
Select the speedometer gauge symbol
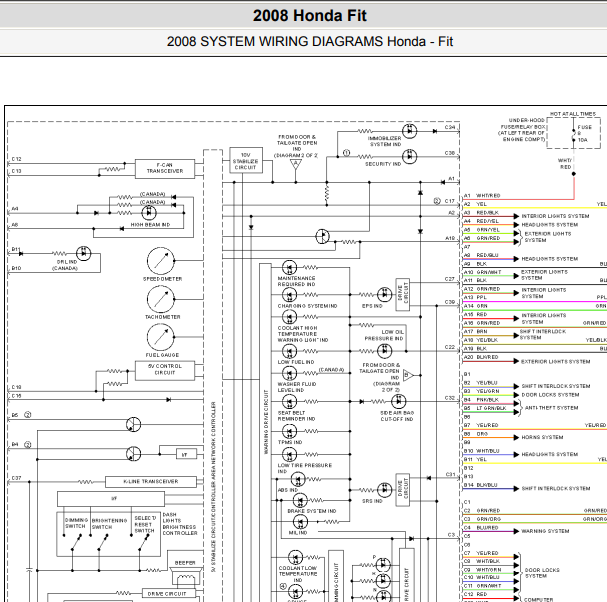point(161,261)
